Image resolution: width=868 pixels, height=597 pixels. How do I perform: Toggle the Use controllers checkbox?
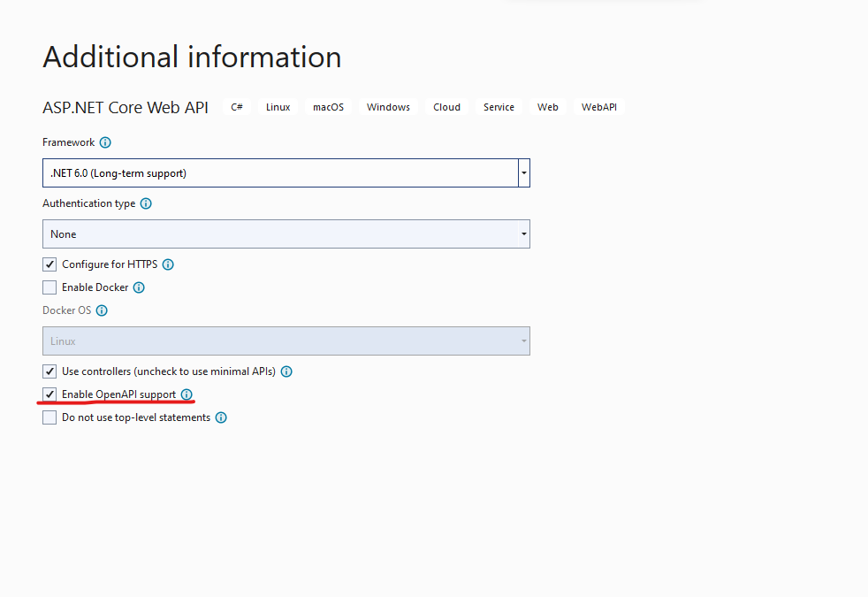coord(49,371)
